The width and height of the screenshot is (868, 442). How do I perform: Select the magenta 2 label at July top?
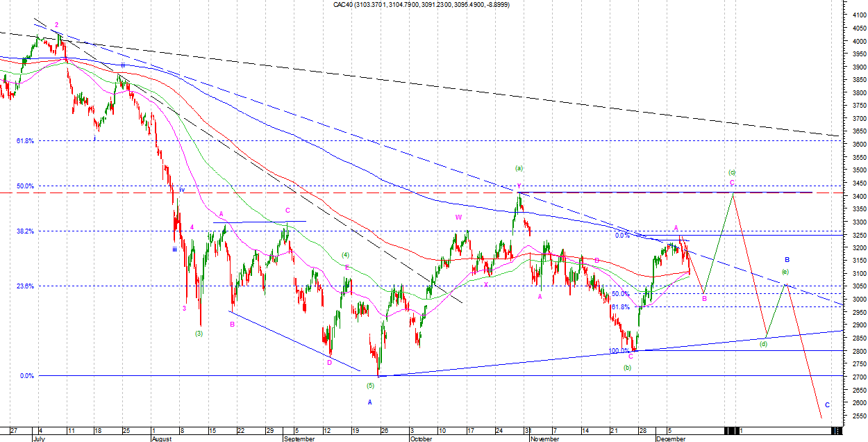56,25
